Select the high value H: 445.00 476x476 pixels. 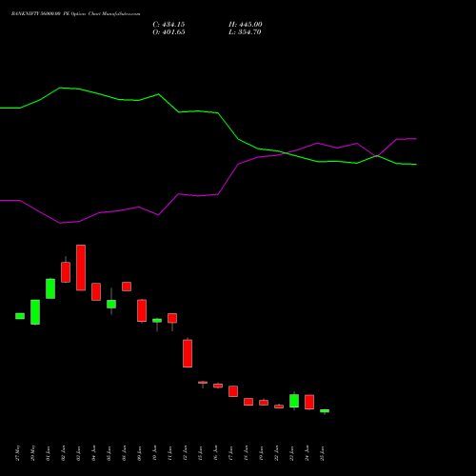[x=246, y=25]
